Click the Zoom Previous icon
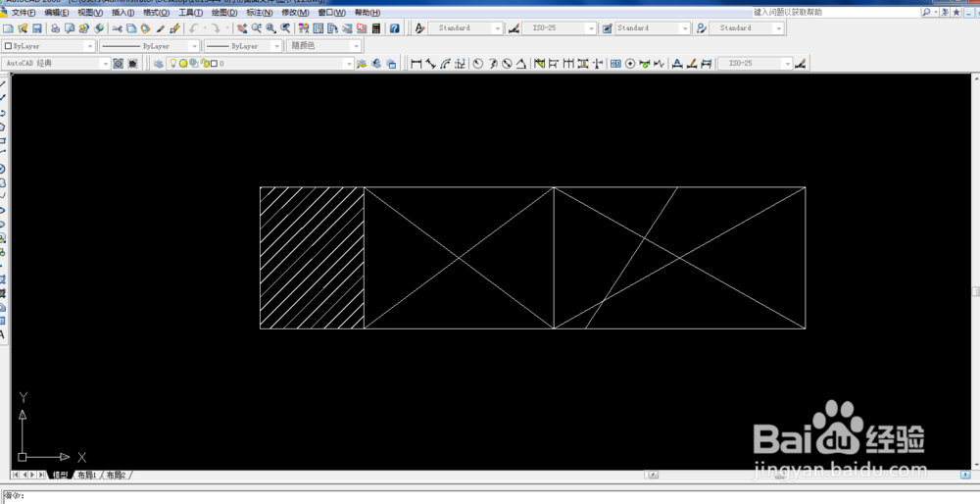 [285, 28]
